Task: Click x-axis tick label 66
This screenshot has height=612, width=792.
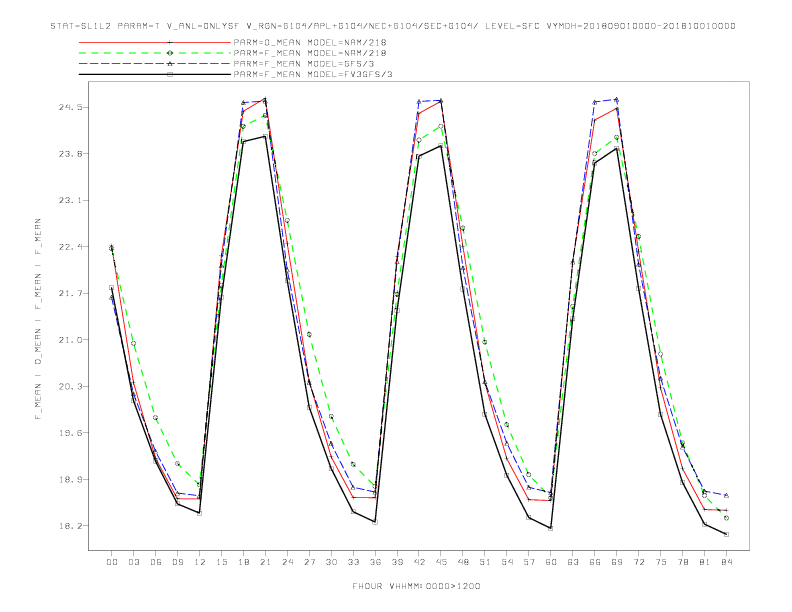Action: coord(595,562)
